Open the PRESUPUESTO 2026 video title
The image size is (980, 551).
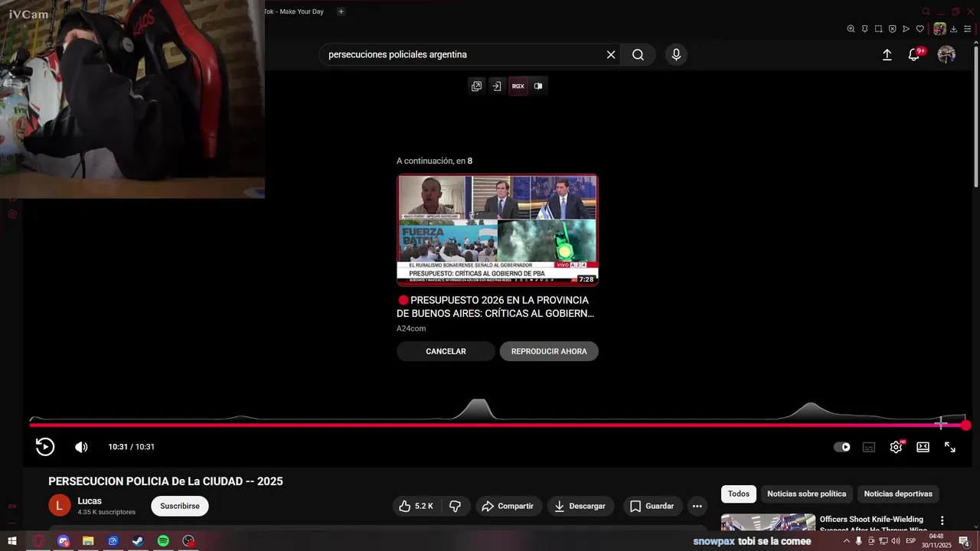(495, 307)
